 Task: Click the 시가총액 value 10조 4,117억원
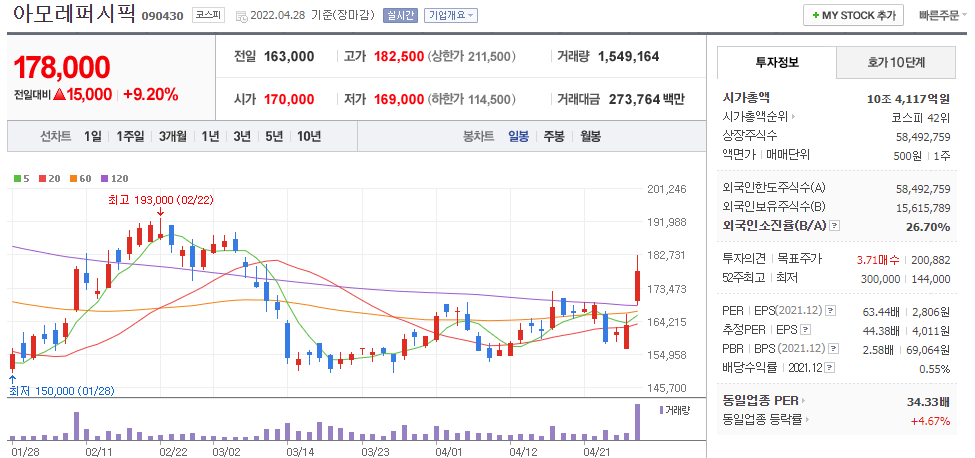click(x=908, y=98)
